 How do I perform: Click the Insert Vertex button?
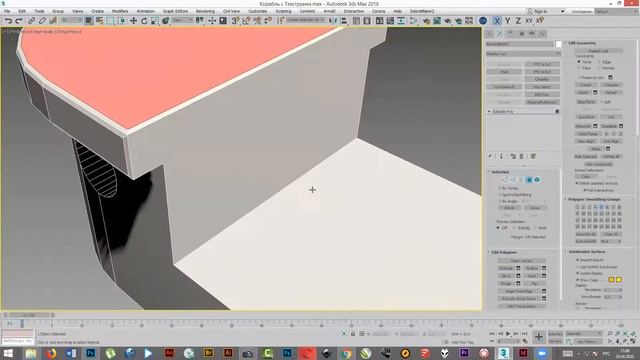521,260
